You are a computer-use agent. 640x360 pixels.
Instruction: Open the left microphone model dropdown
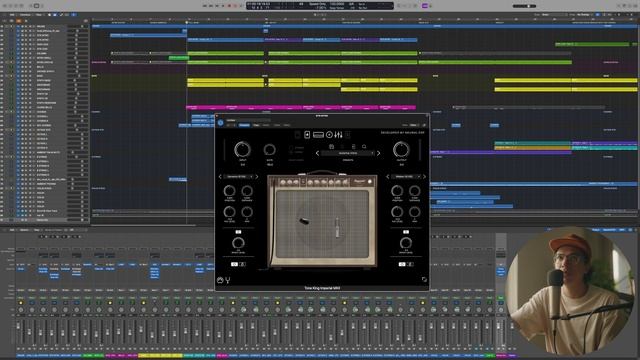pyautogui.click(x=238, y=177)
